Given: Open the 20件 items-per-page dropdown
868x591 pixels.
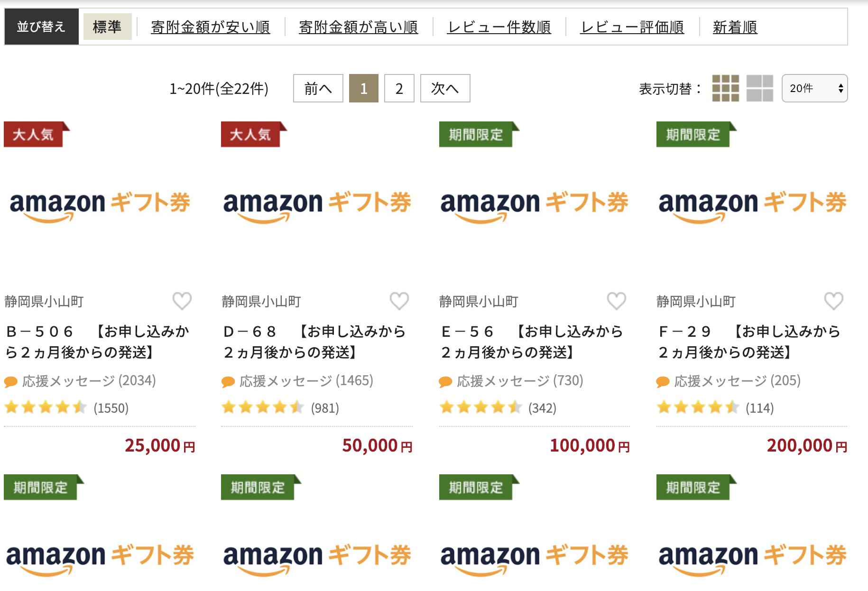Looking at the screenshot, I should point(814,88).
